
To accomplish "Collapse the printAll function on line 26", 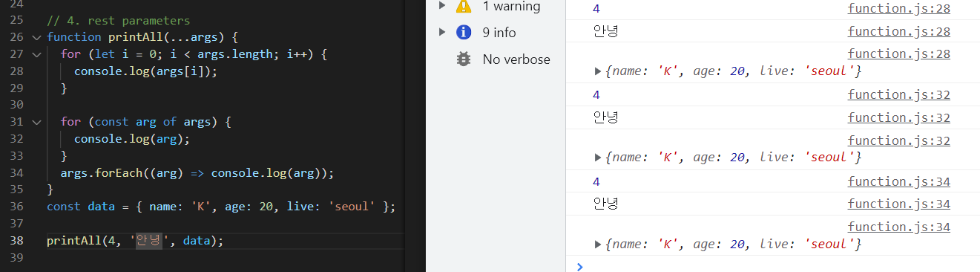I will point(36,37).
